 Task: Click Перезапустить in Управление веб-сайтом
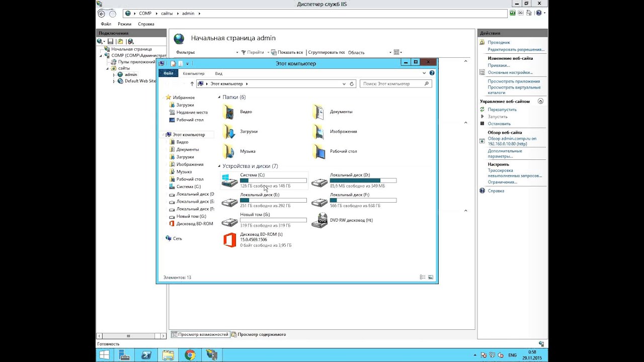click(502, 110)
